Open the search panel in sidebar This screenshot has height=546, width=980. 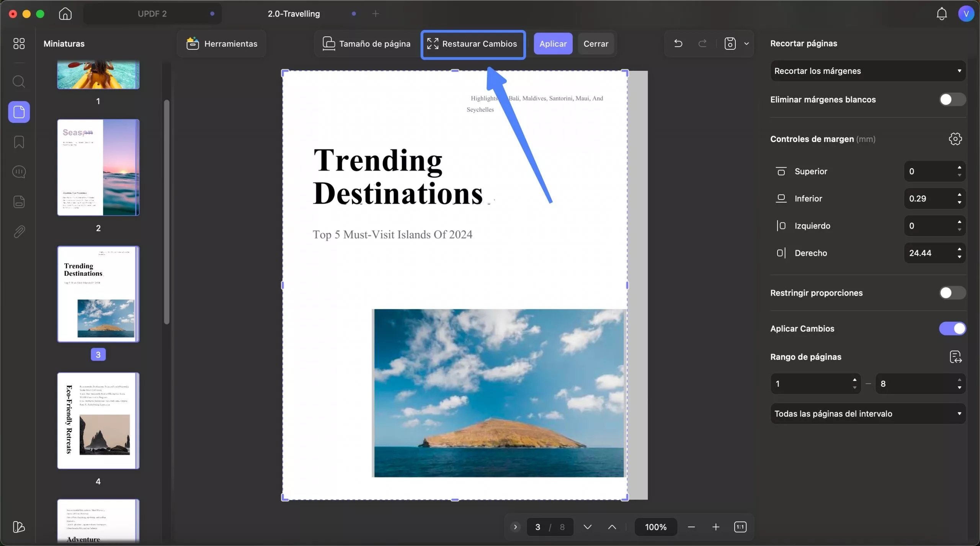[x=19, y=82]
